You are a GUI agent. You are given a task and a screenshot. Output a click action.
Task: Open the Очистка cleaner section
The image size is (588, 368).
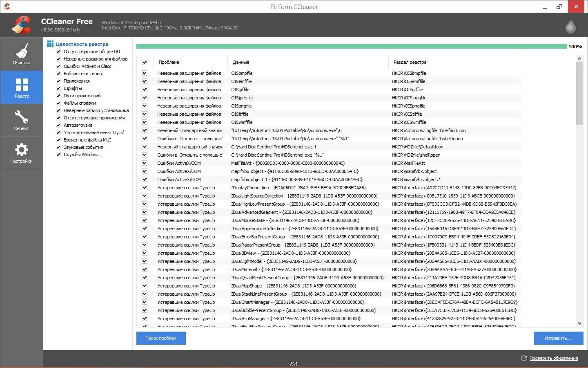21,54
